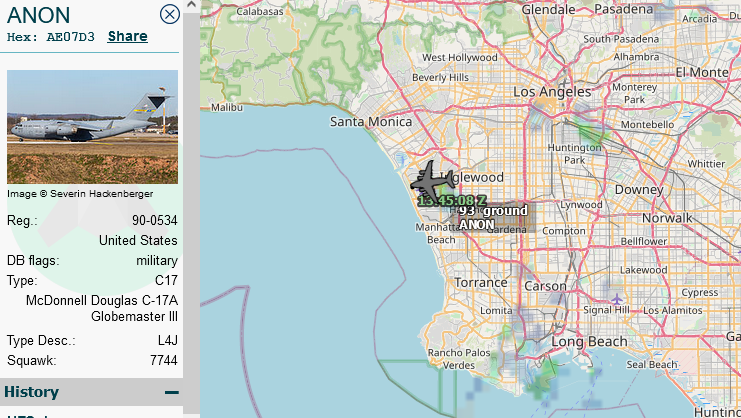Click the Beverly Hills map label
Viewport: 741px width, 418px height.
coord(440,77)
